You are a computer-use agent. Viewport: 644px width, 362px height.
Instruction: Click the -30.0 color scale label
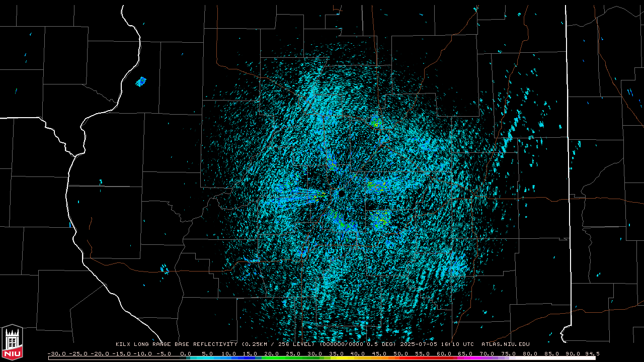(x=56, y=354)
